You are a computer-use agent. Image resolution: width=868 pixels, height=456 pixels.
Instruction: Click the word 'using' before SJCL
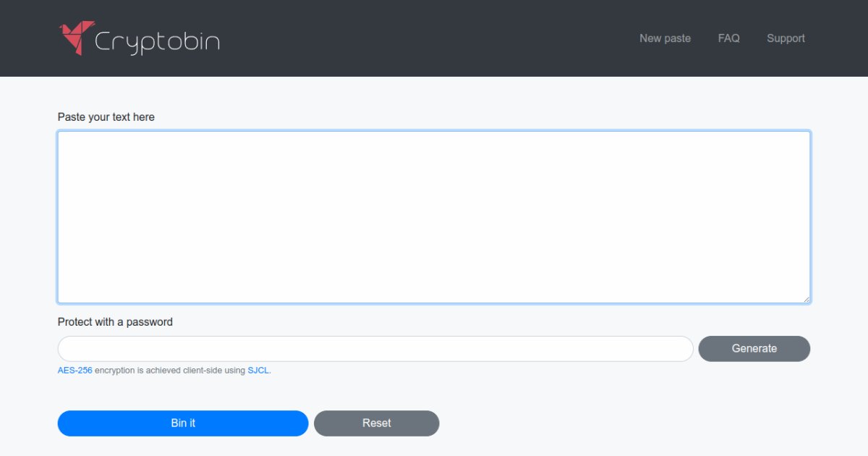(x=235, y=371)
